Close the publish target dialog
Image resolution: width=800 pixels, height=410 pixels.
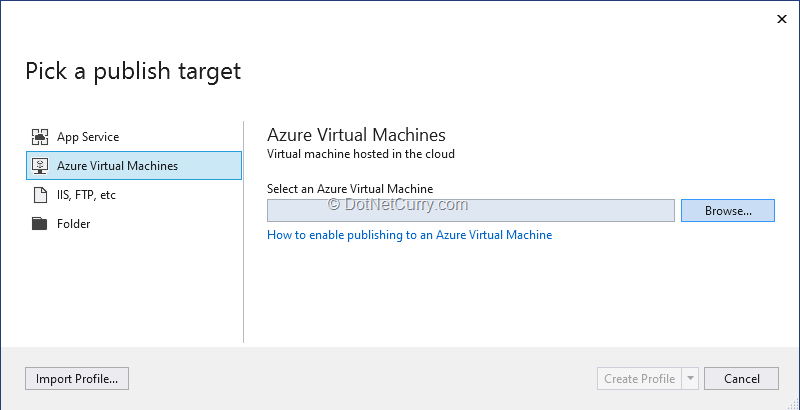(781, 18)
